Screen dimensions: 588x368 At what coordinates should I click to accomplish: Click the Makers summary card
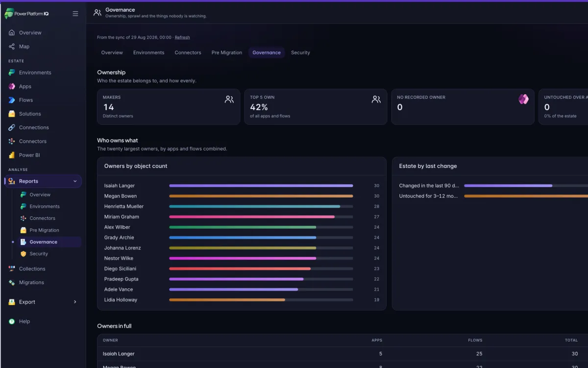tap(169, 107)
